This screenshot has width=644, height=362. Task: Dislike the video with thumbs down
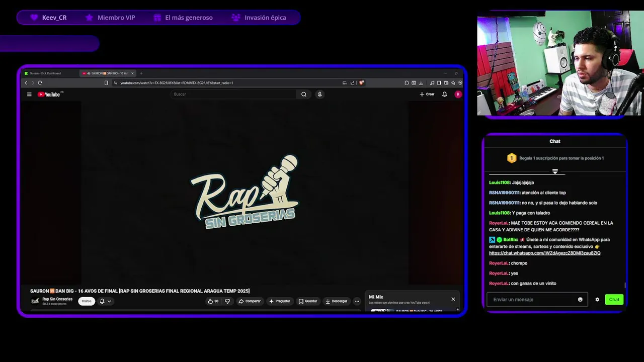pyautogui.click(x=227, y=301)
